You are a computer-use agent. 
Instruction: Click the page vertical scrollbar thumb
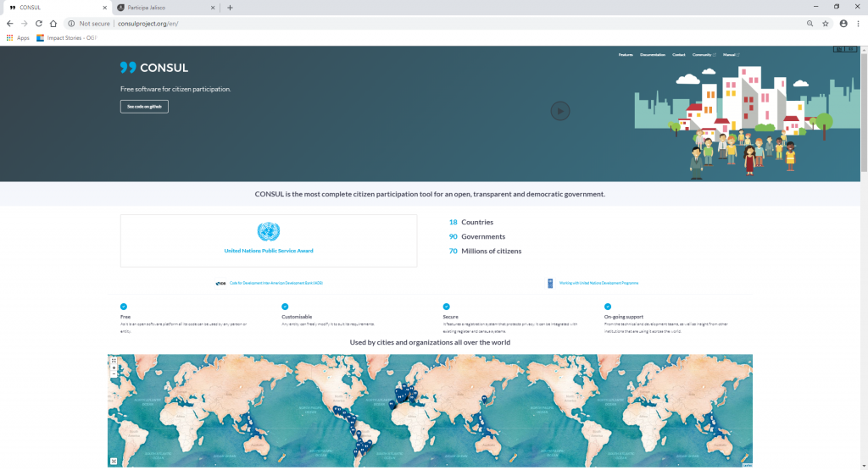point(864,112)
